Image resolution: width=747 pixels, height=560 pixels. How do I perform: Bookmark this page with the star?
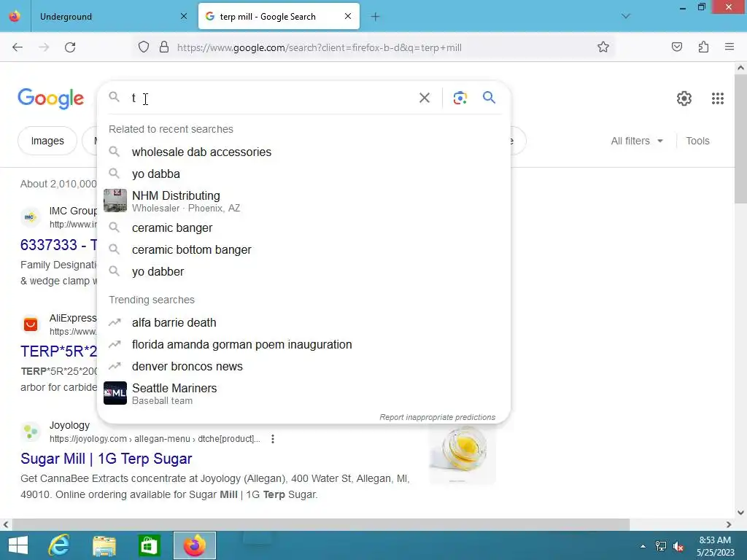pyautogui.click(x=603, y=47)
